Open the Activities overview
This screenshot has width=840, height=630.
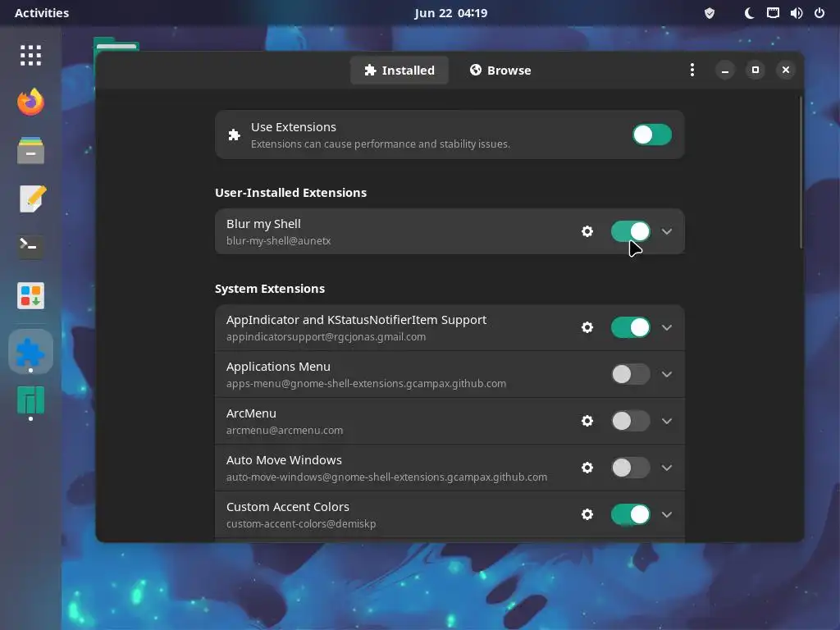click(42, 13)
